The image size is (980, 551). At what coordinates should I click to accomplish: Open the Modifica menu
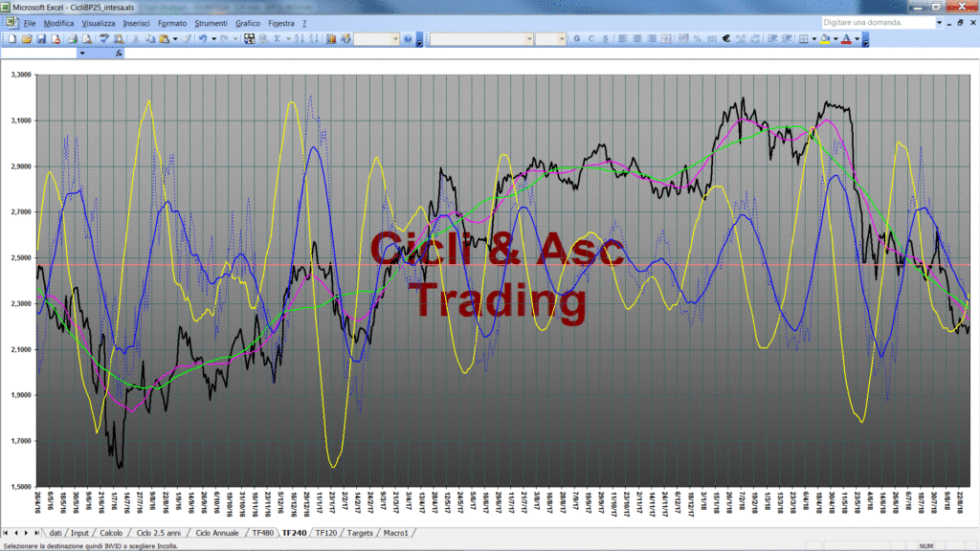58,23
